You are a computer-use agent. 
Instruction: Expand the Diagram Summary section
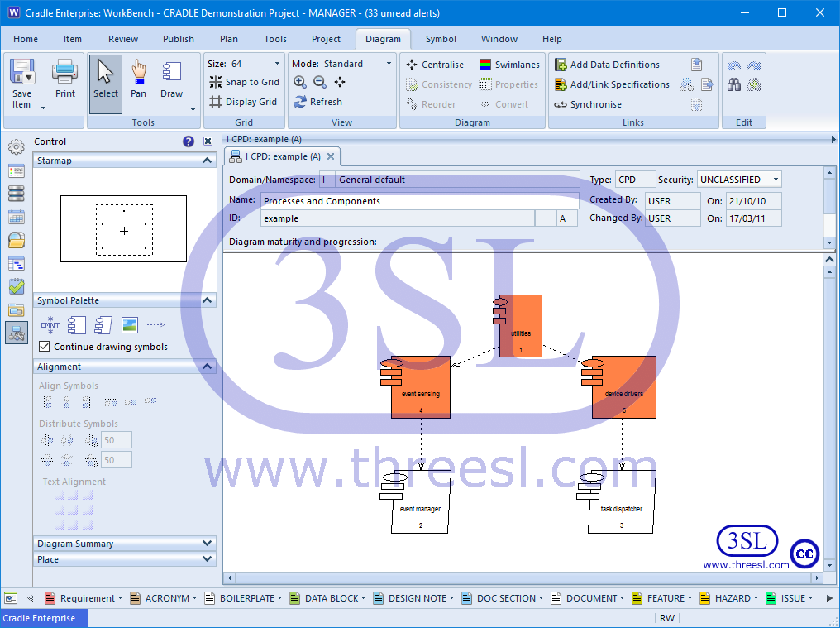pos(207,544)
